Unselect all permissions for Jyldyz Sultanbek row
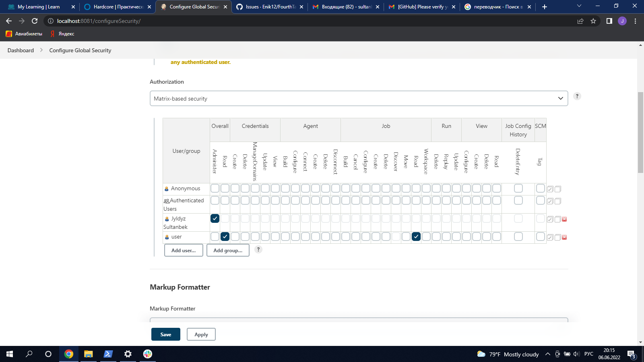Image resolution: width=644 pixels, height=362 pixels. 557,219
